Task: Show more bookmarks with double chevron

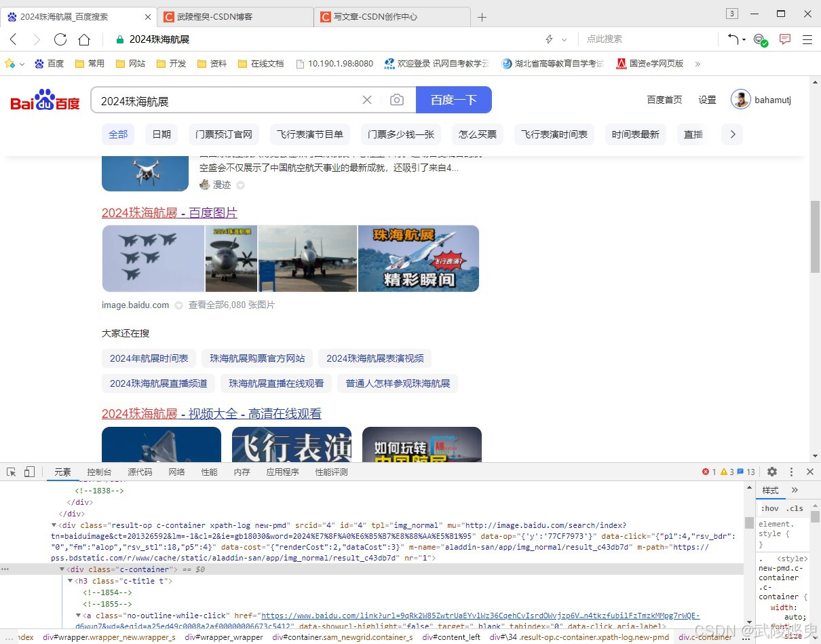Action: (x=698, y=64)
